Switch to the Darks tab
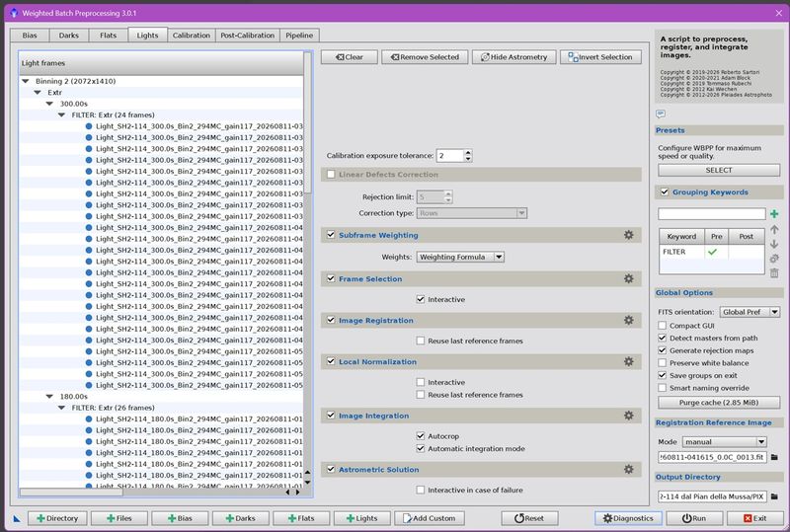This screenshot has height=532, width=790. (68, 36)
